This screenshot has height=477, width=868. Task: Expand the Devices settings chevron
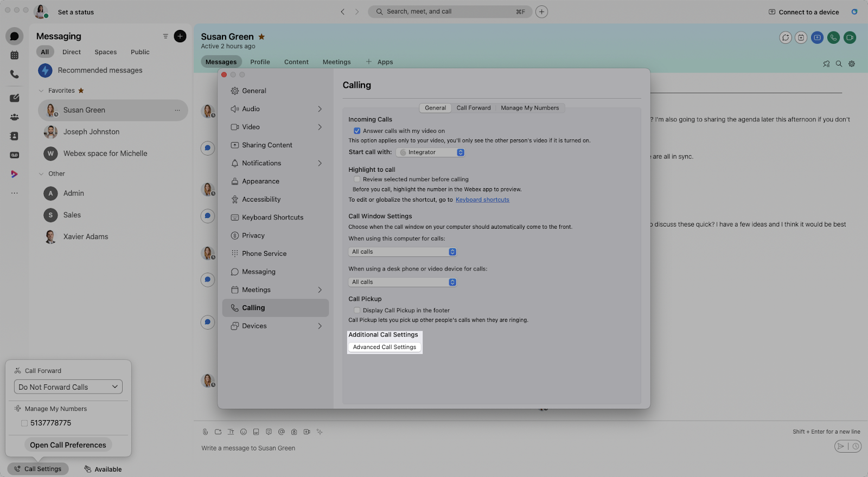click(x=320, y=326)
